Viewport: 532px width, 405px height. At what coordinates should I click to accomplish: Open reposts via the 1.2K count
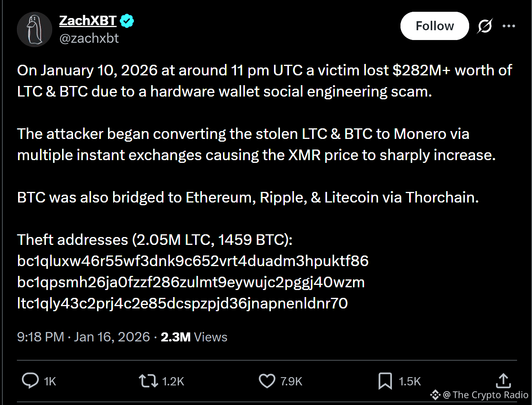[x=173, y=381]
